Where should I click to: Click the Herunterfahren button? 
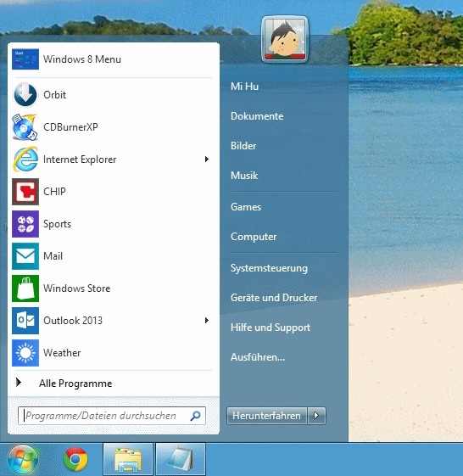(267, 416)
